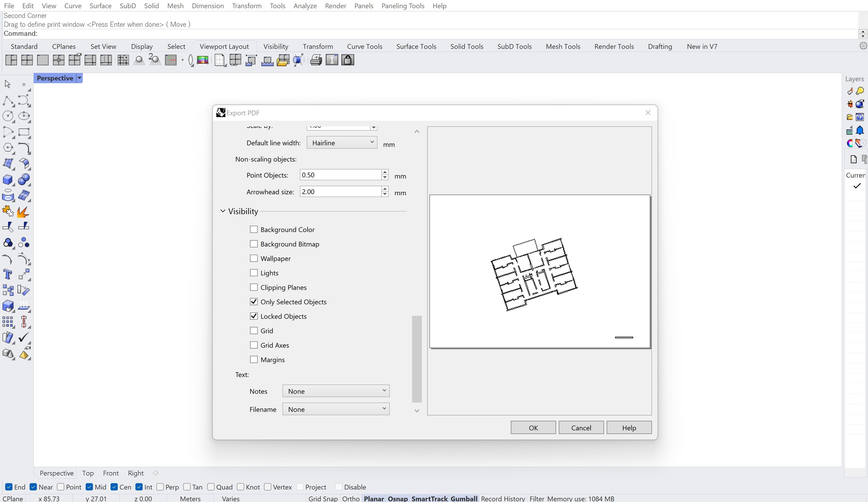Image resolution: width=868 pixels, height=502 pixels.
Task: Open the Paneling Tools menu
Action: click(403, 6)
